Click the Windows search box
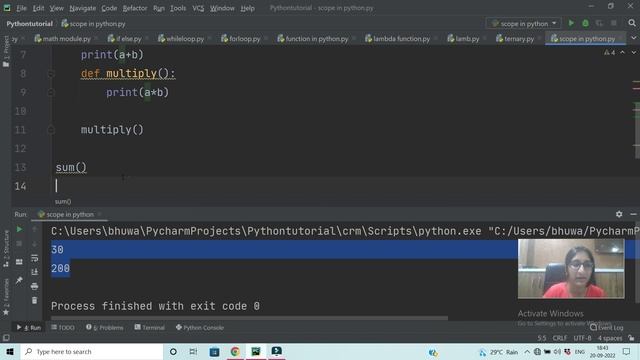The image size is (640, 360). click(x=92, y=351)
